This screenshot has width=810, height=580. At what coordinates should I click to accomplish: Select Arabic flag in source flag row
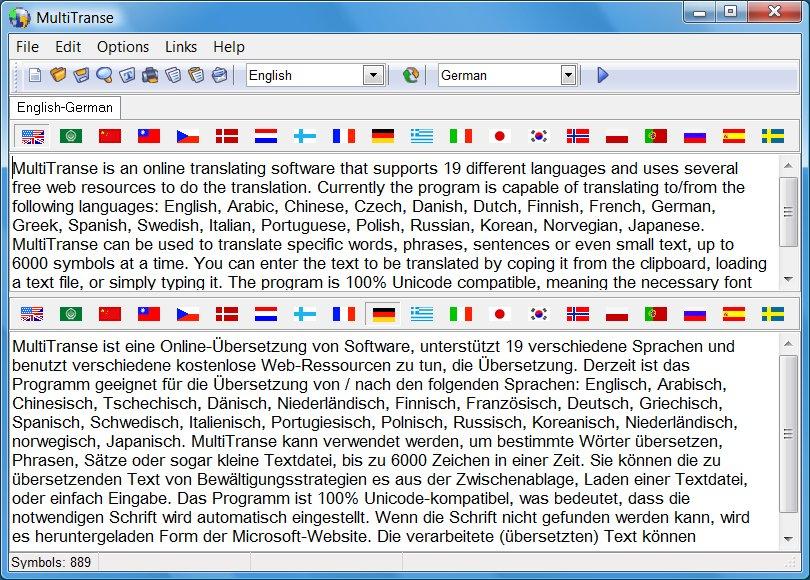click(71, 136)
